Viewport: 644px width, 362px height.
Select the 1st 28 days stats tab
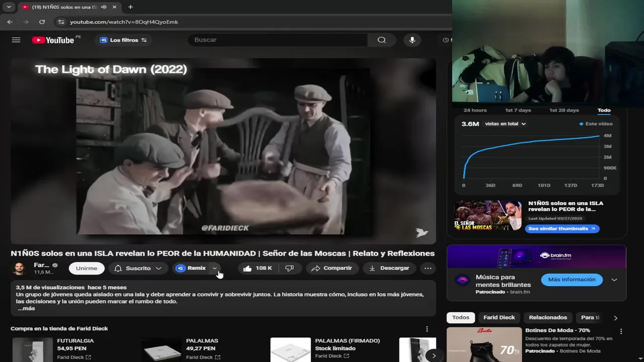(564, 110)
